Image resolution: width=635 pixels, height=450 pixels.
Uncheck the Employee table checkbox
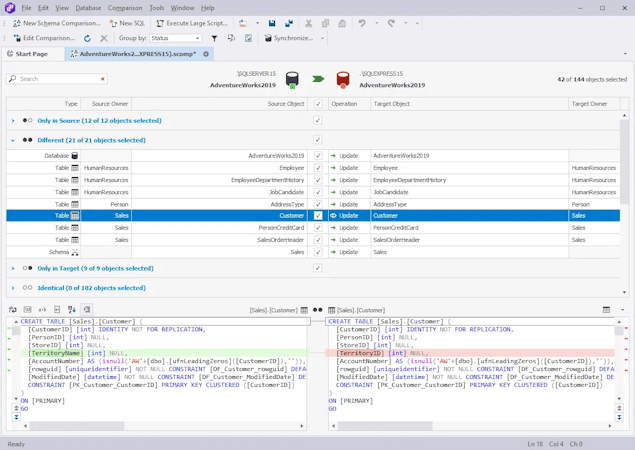coord(318,168)
